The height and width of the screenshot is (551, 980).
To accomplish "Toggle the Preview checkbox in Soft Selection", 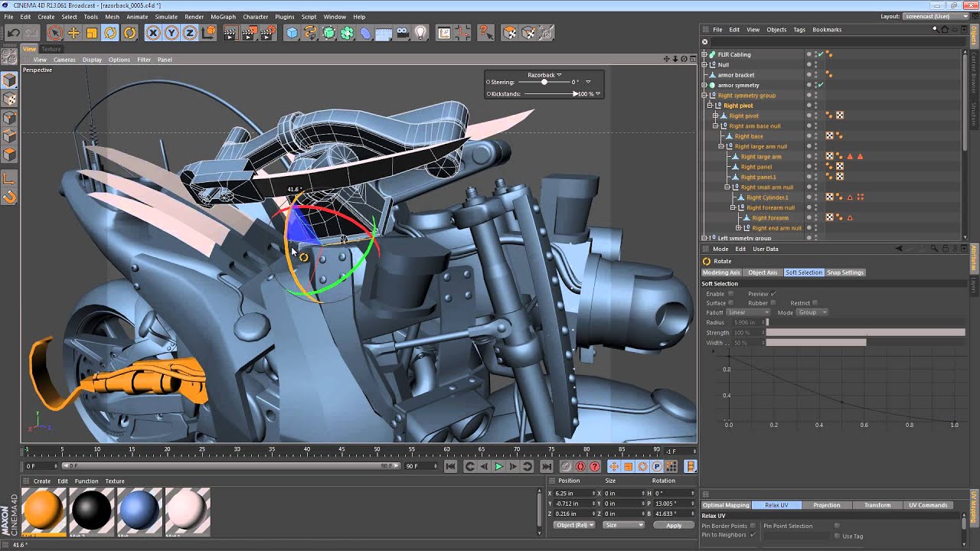I will (773, 294).
